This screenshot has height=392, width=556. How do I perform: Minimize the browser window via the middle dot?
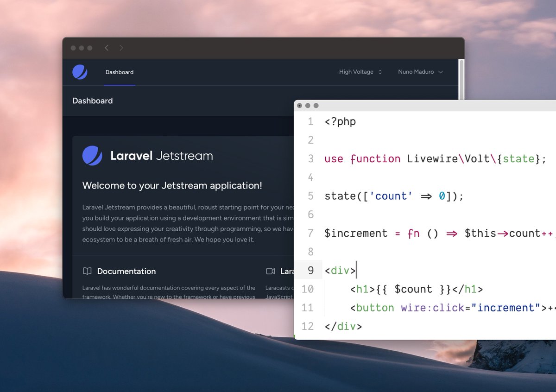(82, 48)
